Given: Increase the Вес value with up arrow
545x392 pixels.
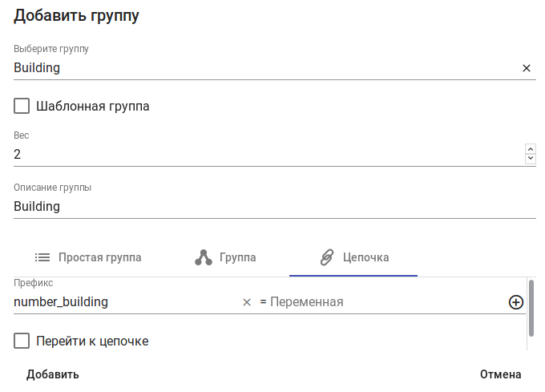Looking at the screenshot, I should click(x=530, y=149).
